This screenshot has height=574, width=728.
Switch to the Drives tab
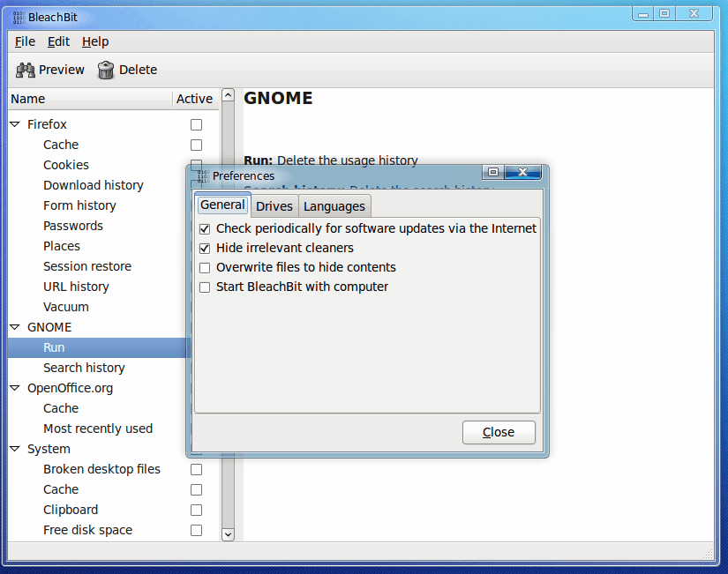tap(274, 206)
